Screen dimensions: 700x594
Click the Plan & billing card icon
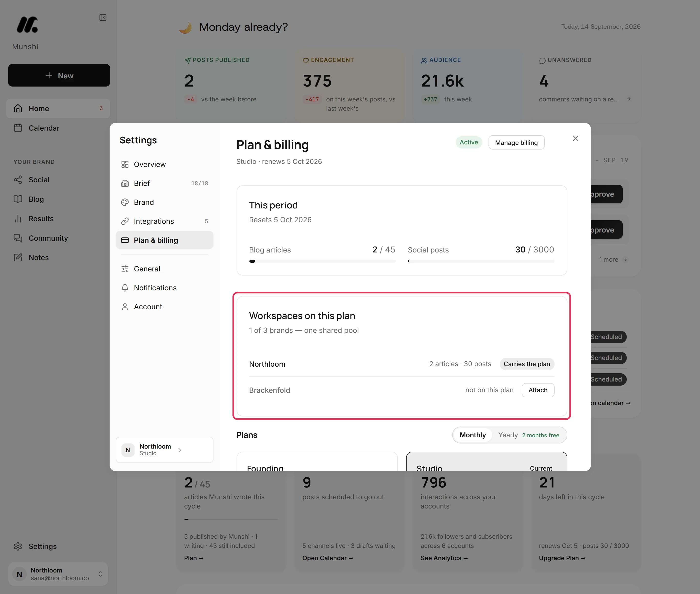(x=125, y=240)
